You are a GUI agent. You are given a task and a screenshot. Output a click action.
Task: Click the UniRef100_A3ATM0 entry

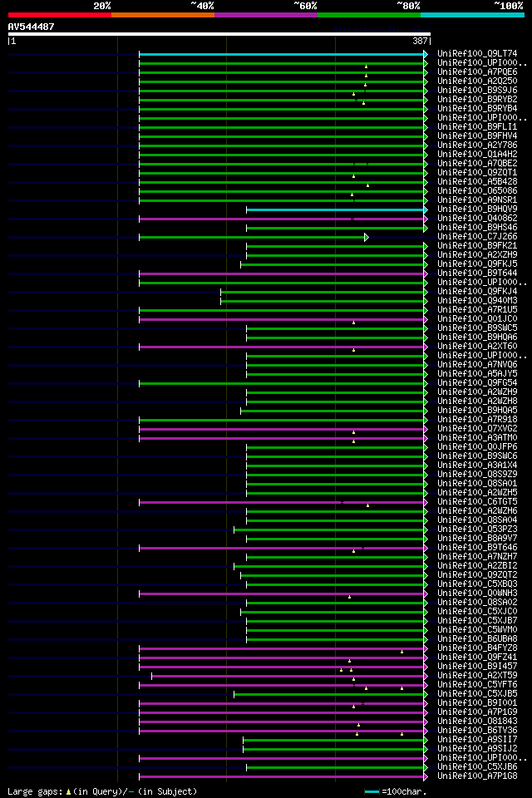pyautogui.click(x=477, y=438)
